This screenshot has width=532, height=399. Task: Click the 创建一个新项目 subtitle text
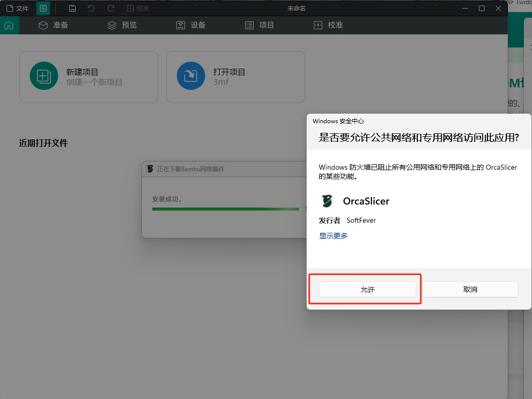94,82
